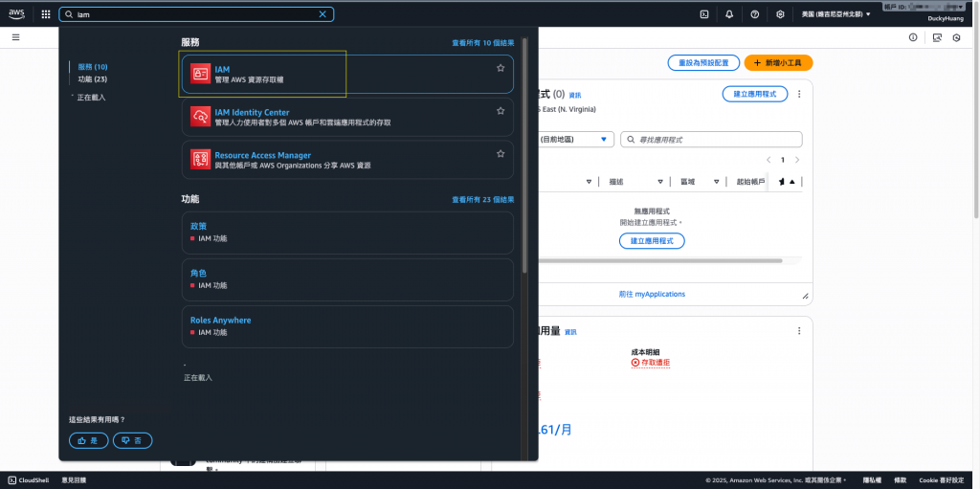Open the myApplications widget three-dot menu
Image resolution: width=980 pixels, height=489 pixels.
click(799, 94)
